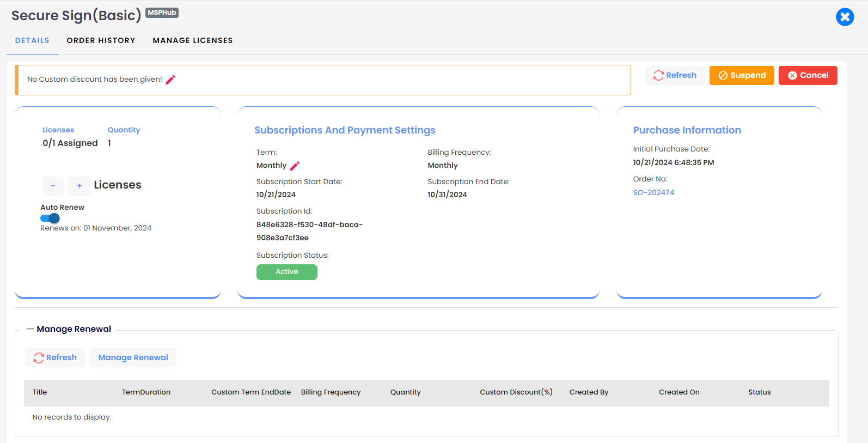Refresh subscription details at the top
Image resolution: width=868 pixels, height=443 pixels.
[x=675, y=75]
